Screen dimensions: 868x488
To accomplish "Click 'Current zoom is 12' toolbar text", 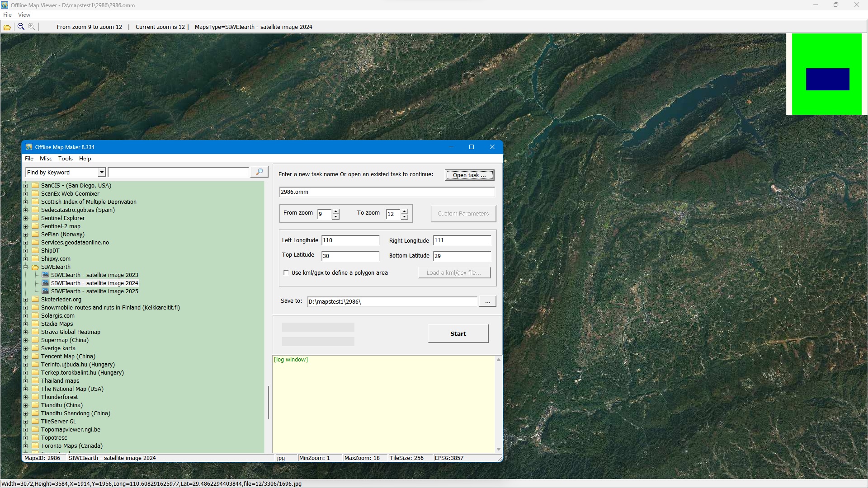I will pos(160,27).
